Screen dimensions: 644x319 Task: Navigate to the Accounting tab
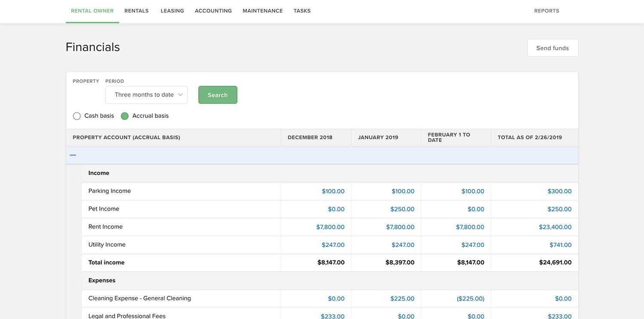click(213, 10)
